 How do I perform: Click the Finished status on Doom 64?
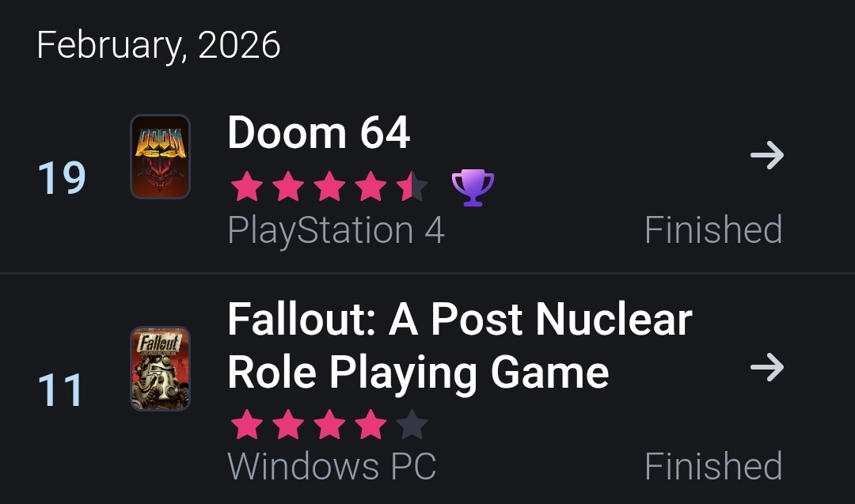pos(712,230)
